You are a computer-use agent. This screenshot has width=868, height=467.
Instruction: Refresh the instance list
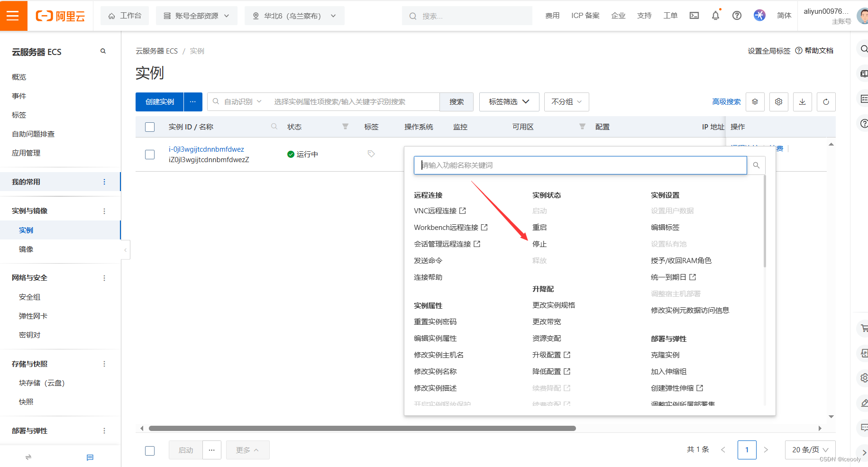(x=826, y=102)
